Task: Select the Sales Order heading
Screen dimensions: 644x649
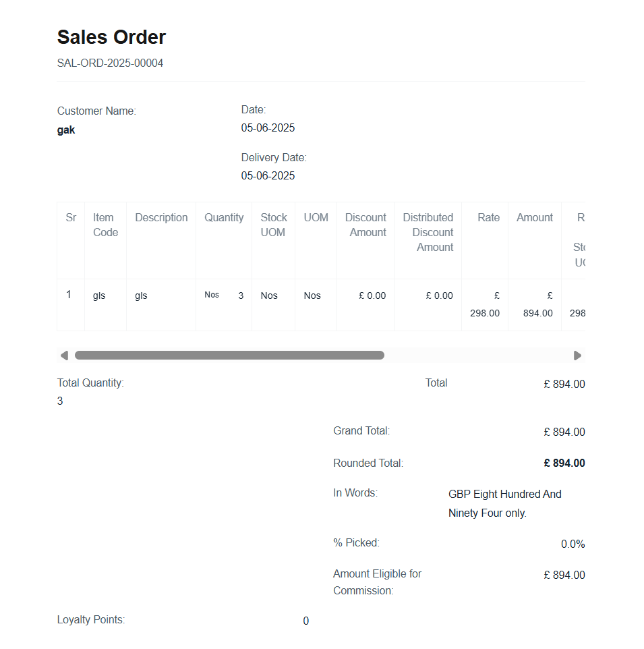Action: tap(111, 37)
